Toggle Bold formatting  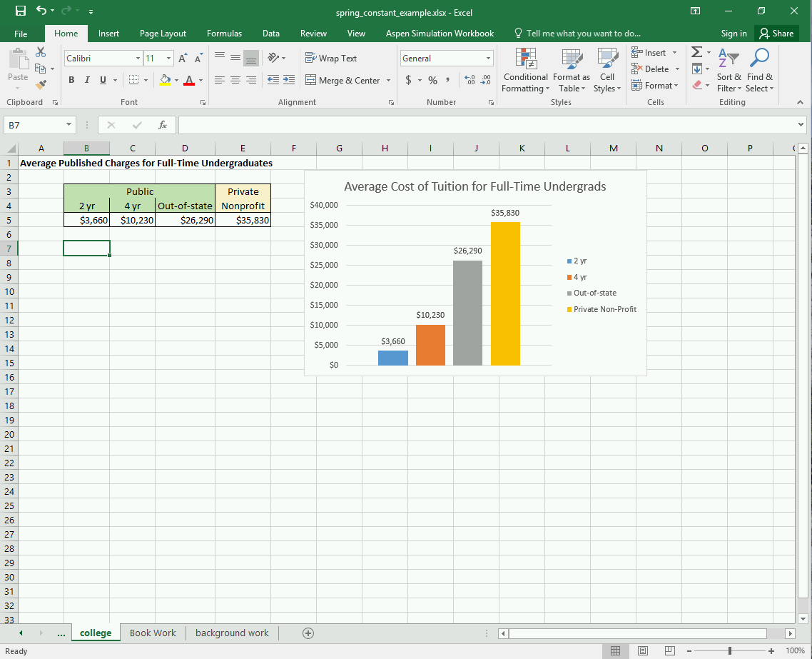pos(71,80)
